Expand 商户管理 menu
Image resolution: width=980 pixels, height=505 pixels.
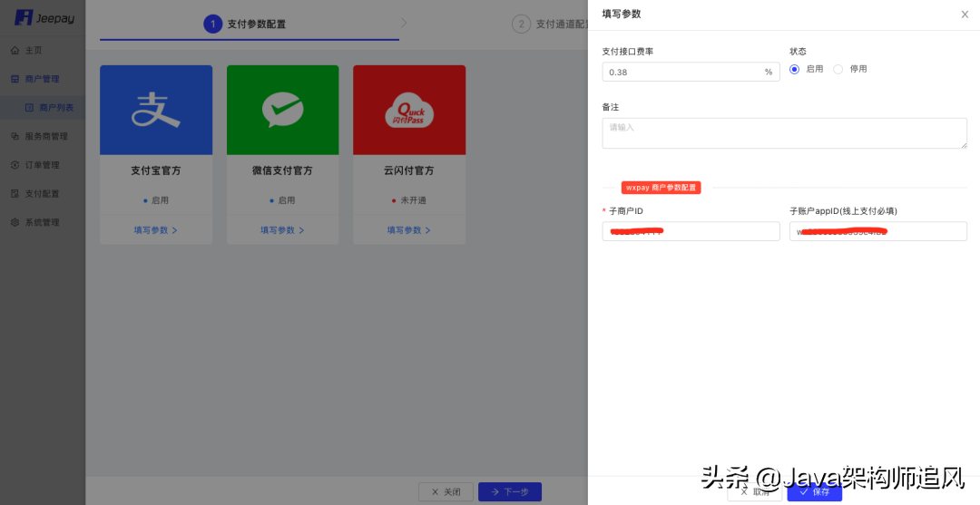click(43, 79)
